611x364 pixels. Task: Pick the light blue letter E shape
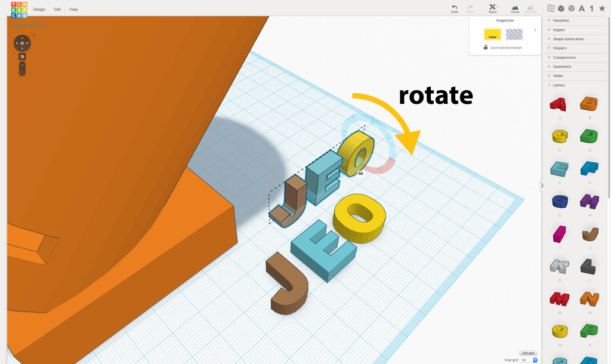coord(559,169)
